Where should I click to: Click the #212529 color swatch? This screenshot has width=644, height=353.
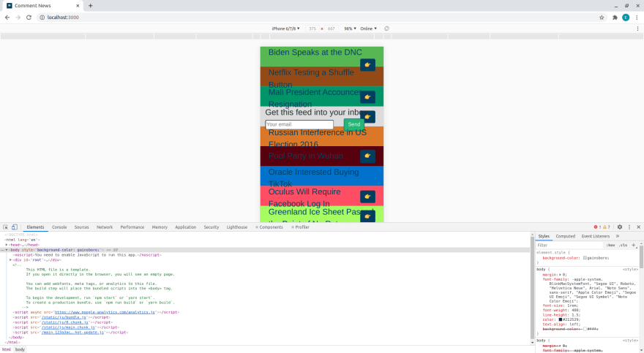point(561,319)
